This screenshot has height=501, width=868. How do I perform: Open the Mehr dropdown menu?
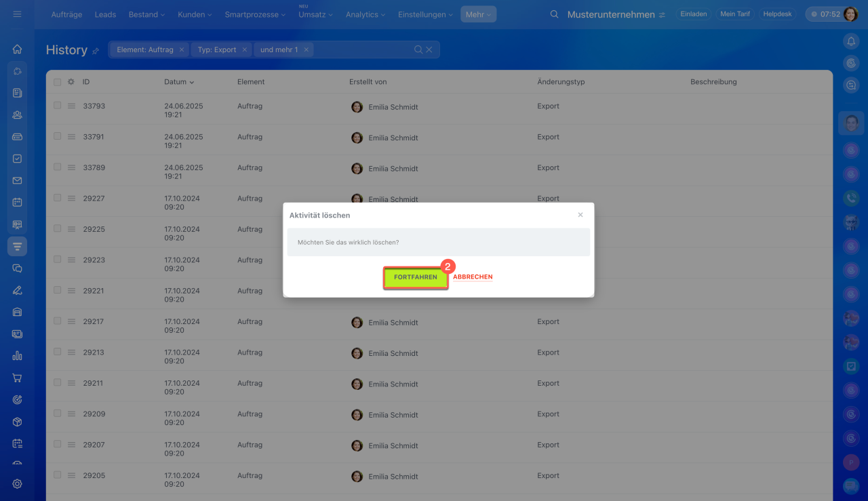click(x=478, y=14)
